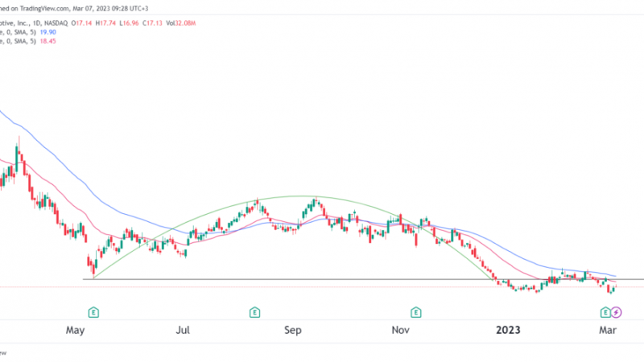Click the Mar label on time axis
Viewport: 644px width, 362px height.
(608, 330)
